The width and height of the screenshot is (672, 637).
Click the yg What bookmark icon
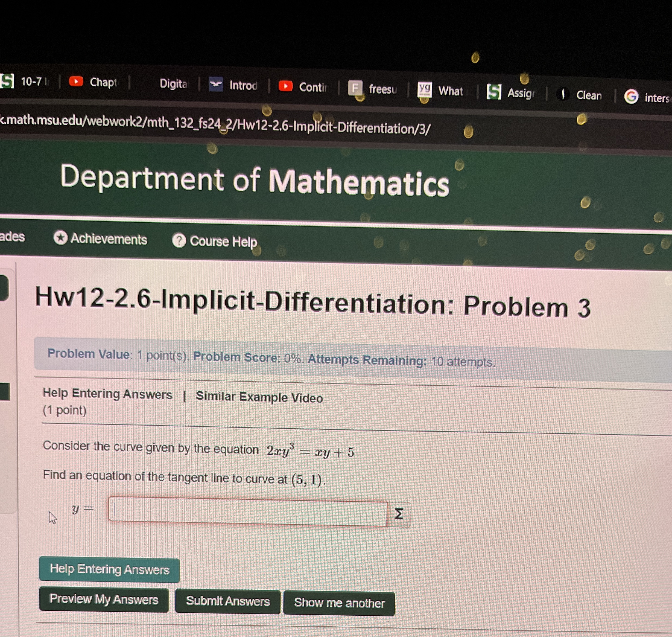tap(425, 89)
